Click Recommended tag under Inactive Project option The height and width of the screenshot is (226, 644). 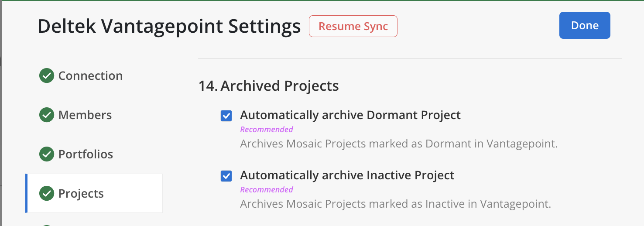pos(267,190)
